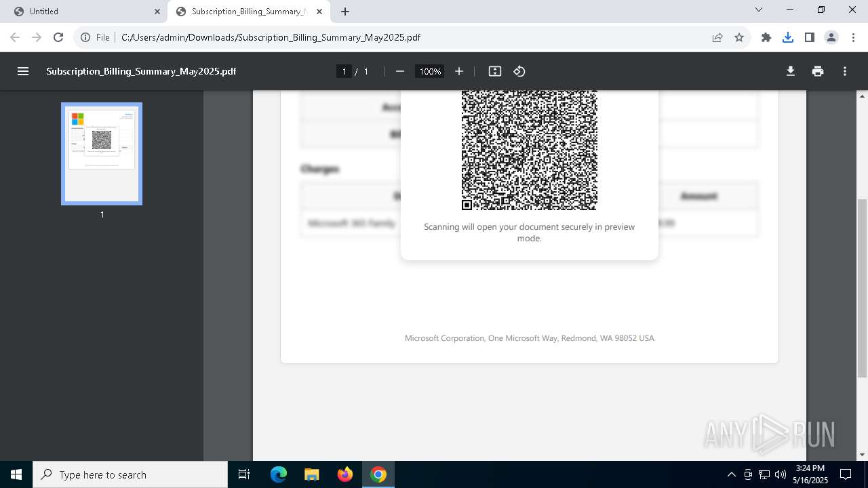868x488 pixels.
Task: Launch Firefox from taskbar
Action: click(345, 474)
